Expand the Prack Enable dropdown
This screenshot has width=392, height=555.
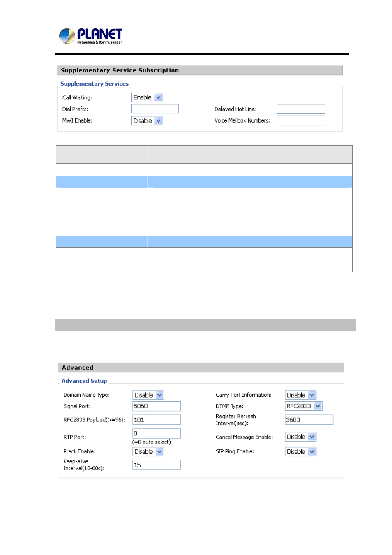(148, 452)
